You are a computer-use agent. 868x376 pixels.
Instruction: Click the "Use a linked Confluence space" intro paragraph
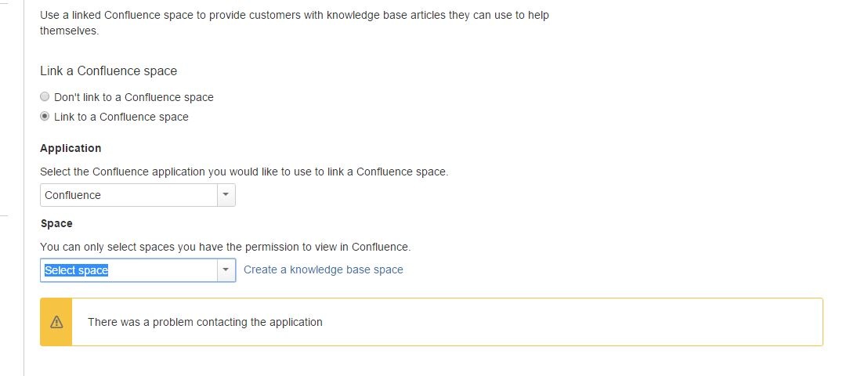(x=294, y=15)
